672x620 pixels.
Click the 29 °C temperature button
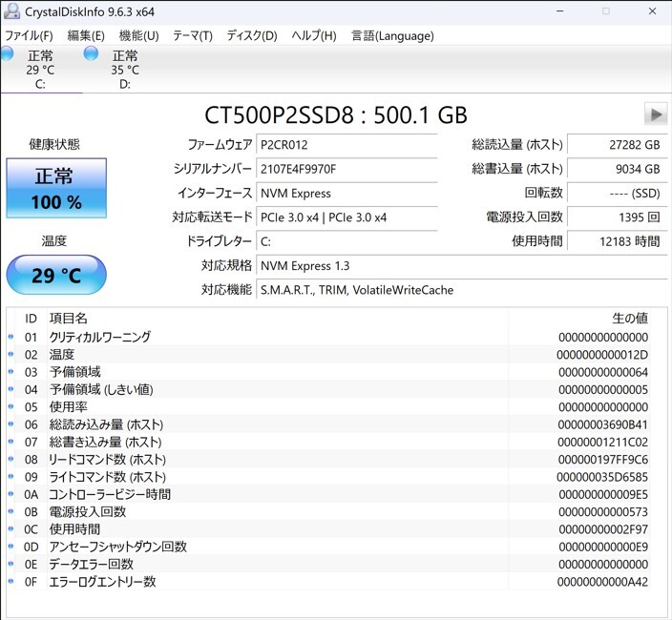click(x=56, y=275)
